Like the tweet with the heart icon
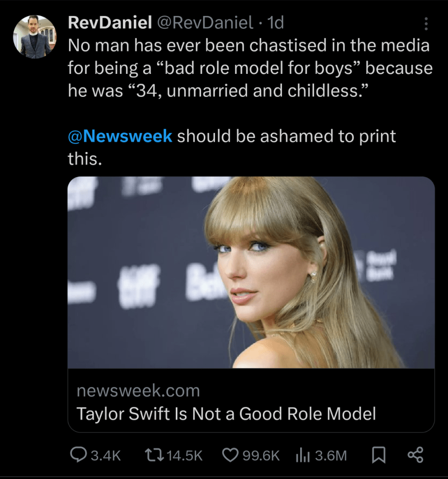The image size is (448, 479). pyautogui.click(x=229, y=455)
